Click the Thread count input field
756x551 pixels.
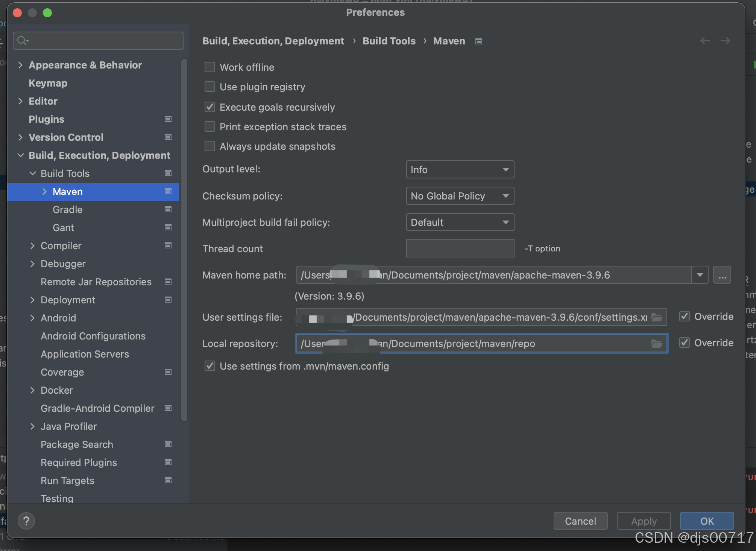click(x=460, y=248)
